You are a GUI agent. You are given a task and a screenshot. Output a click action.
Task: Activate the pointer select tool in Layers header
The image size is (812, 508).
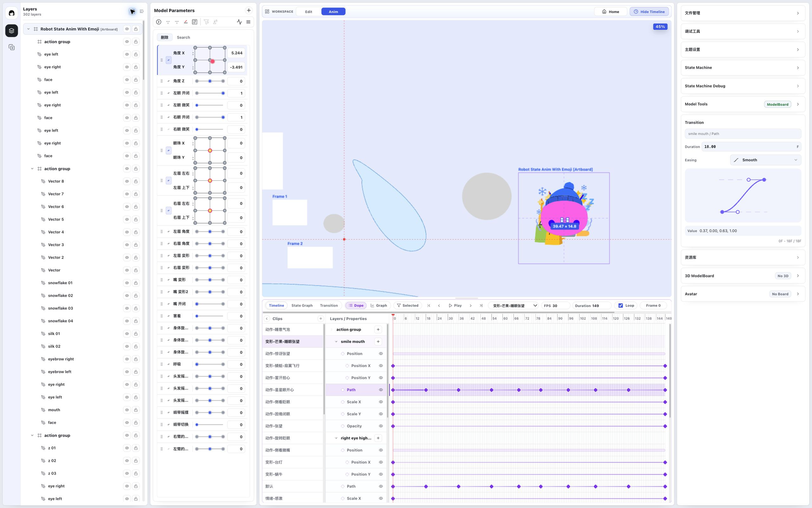coord(132,11)
